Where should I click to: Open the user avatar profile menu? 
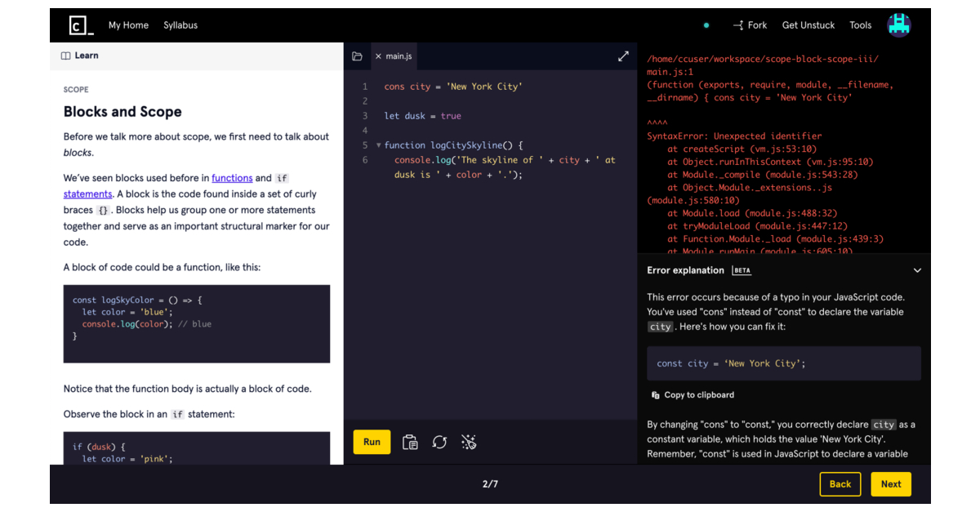(899, 25)
